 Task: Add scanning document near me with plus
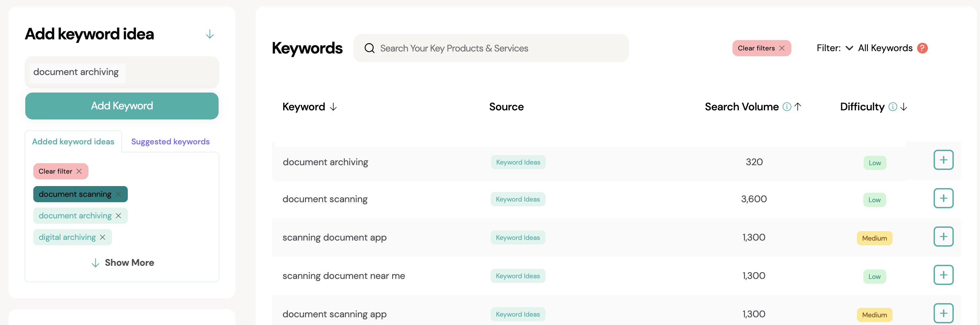pyautogui.click(x=943, y=275)
